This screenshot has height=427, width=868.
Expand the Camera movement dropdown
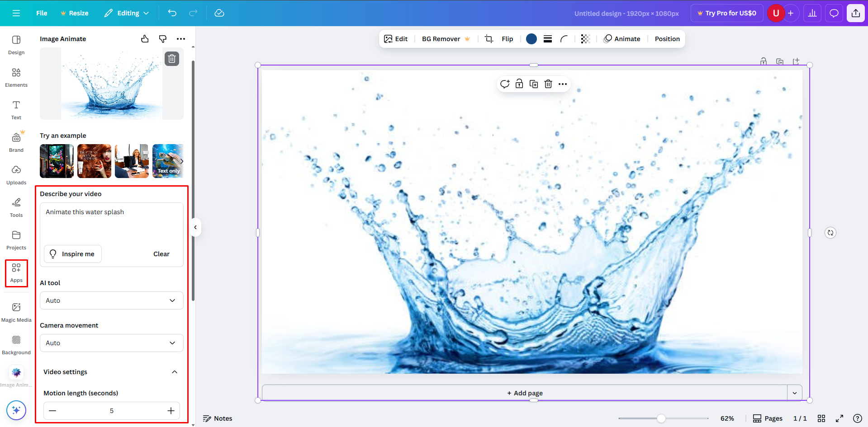click(x=111, y=343)
